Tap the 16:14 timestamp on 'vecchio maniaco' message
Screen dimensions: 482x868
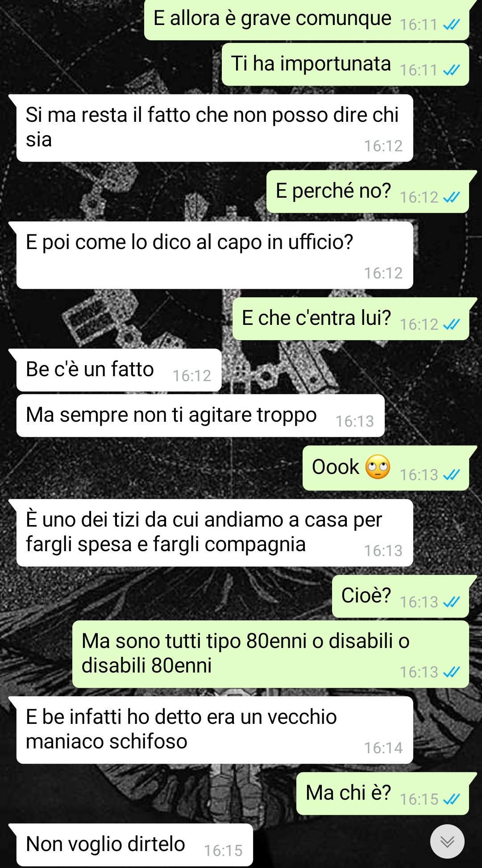point(383,748)
